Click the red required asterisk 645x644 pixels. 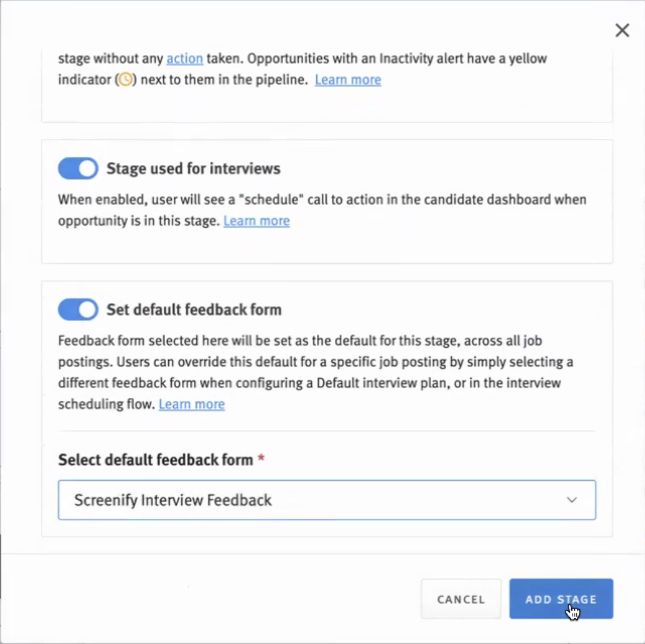pyautogui.click(x=261, y=459)
